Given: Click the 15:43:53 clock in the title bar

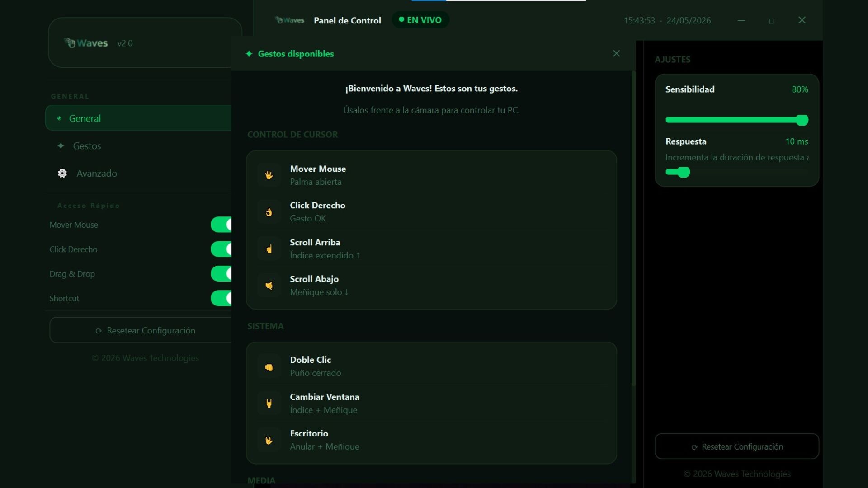Looking at the screenshot, I should coord(639,21).
